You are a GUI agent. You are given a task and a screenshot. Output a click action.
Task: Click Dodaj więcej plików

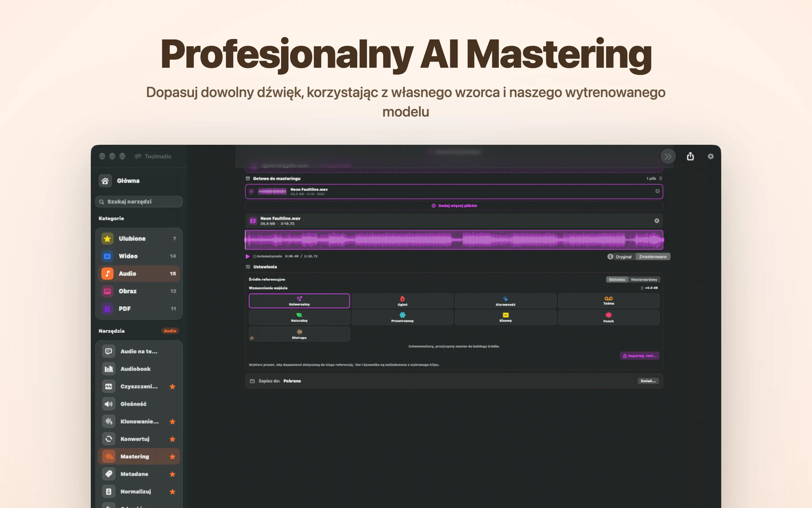[x=454, y=206]
